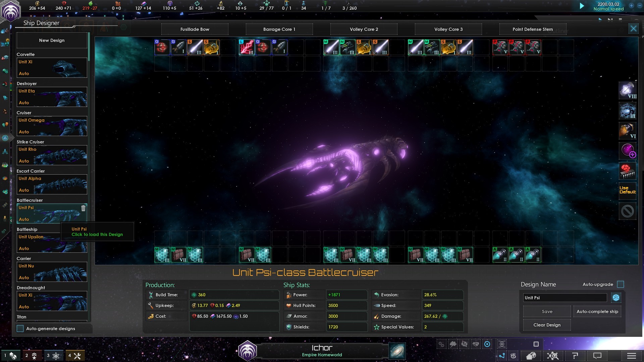Select the sensor component icon marked VI
644x362 pixels.
click(x=627, y=131)
